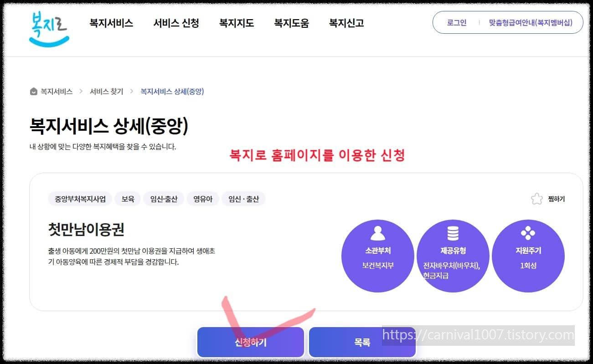Viewport: 593px width, 364px height.
Task: Click the flower icon above 1회성
Action: pos(528,233)
